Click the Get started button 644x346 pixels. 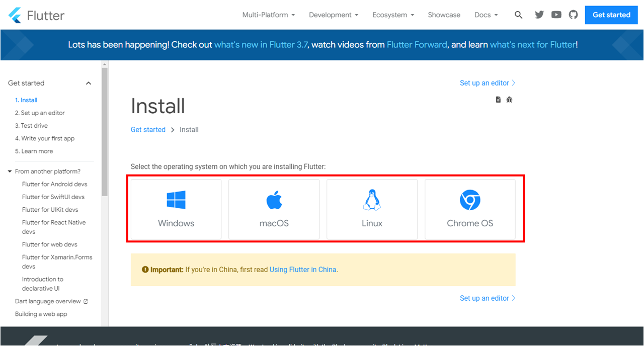coord(611,15)
